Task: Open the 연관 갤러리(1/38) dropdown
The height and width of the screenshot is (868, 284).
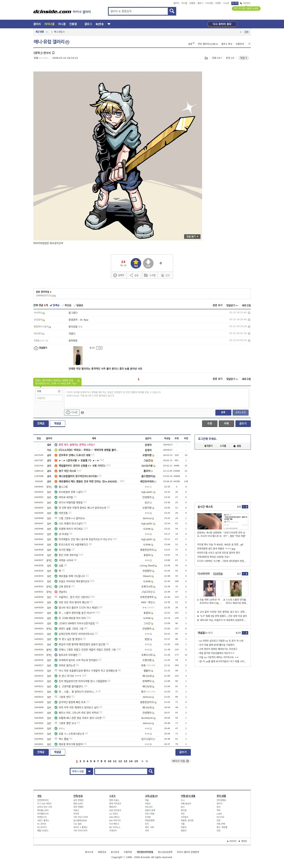Action: [208, 44]
